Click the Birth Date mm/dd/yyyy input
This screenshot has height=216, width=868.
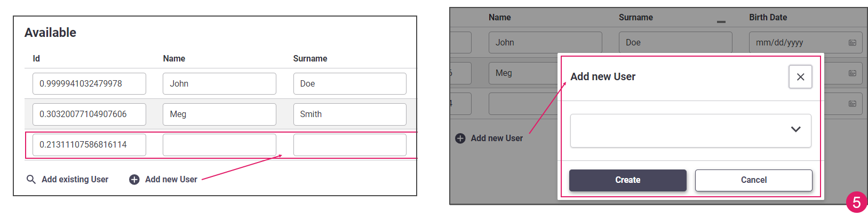coord(806,43)
